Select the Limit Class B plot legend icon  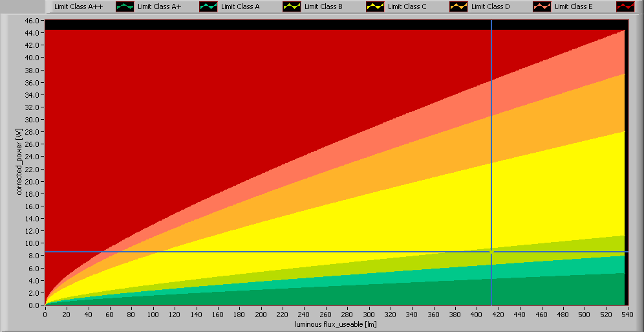pos(375,6)
